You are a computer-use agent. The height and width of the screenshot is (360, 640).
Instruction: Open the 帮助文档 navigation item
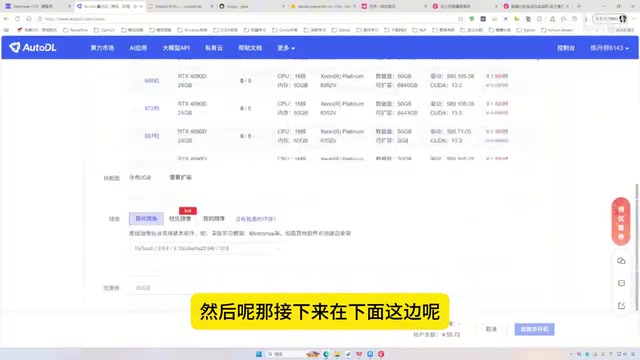pyautogui.click(x=250, y=48)
